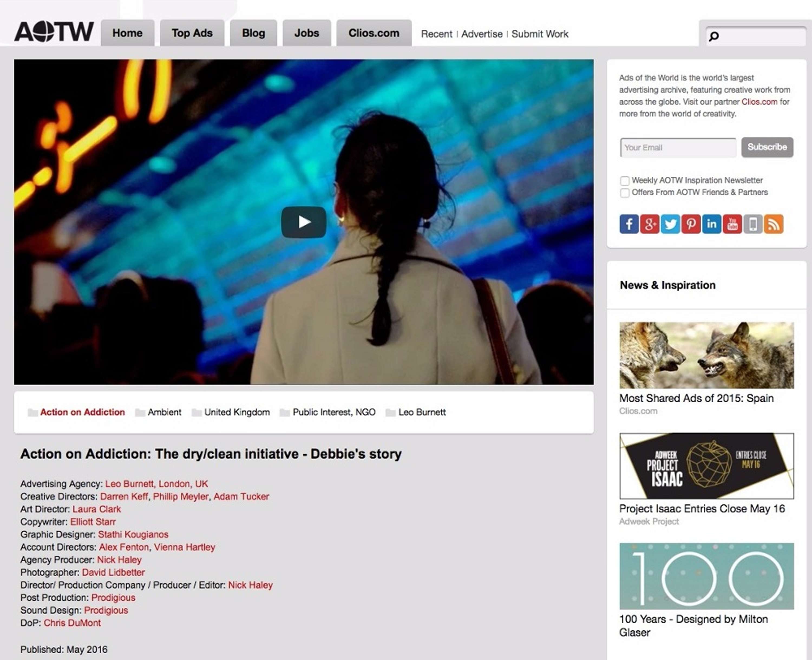Click folder icon beside United Kingdom tag
812x660 pixels.
[x=197, y=412]
